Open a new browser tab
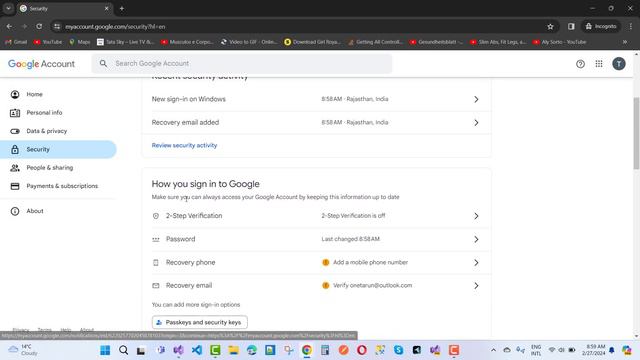Image resolution: width=640 pixels, height=360 pixels. tap(122, 9)
